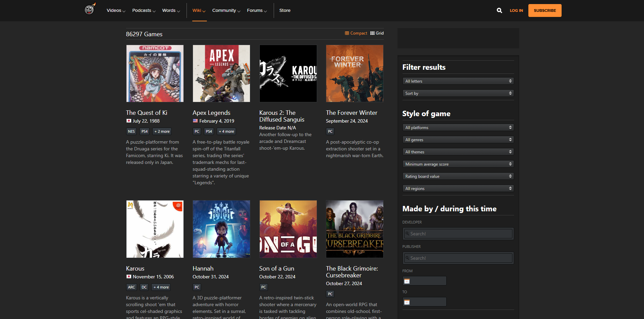This screenshot has height=319, width=644.
Task: Go to the Store page
Action: coord(285,10)
